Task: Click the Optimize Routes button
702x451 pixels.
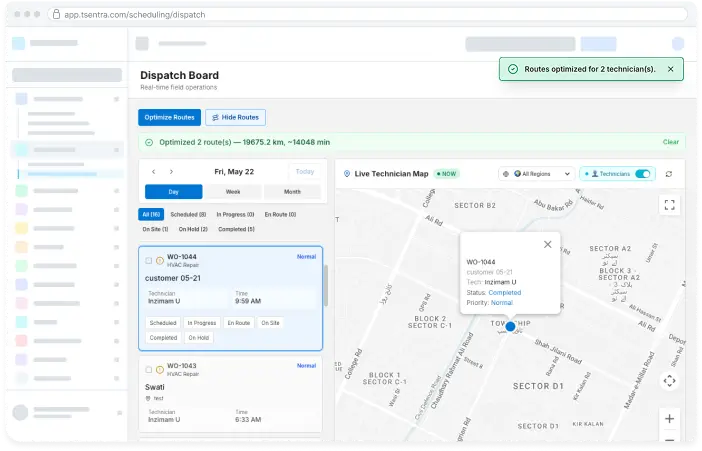Action: tap(169, 117)
